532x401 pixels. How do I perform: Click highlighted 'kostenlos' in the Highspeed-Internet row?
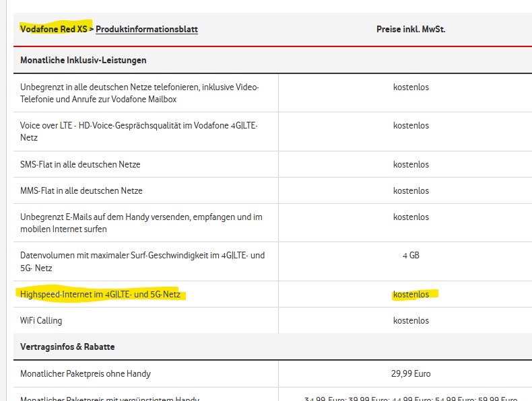[x=411, y=294]
